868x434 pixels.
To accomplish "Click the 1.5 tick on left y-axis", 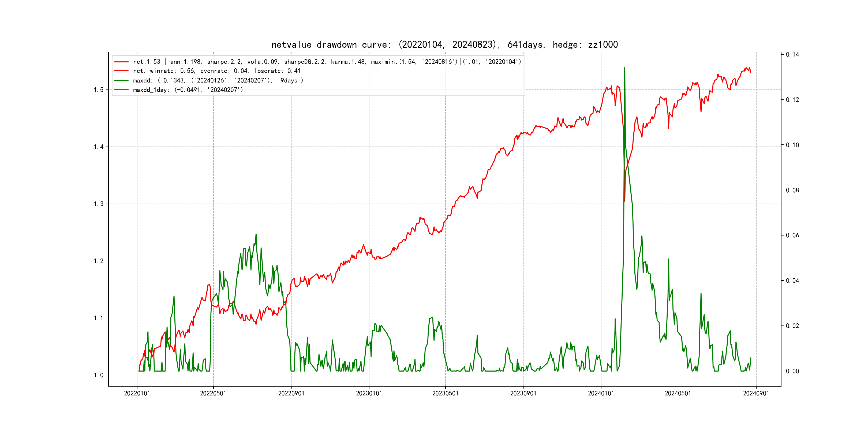I will [x=98, y=90].
